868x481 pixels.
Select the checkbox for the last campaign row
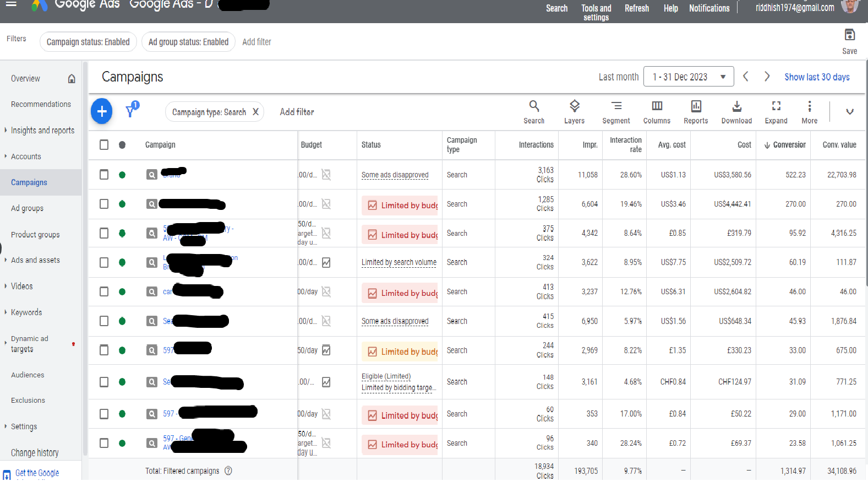coord(104,443)
